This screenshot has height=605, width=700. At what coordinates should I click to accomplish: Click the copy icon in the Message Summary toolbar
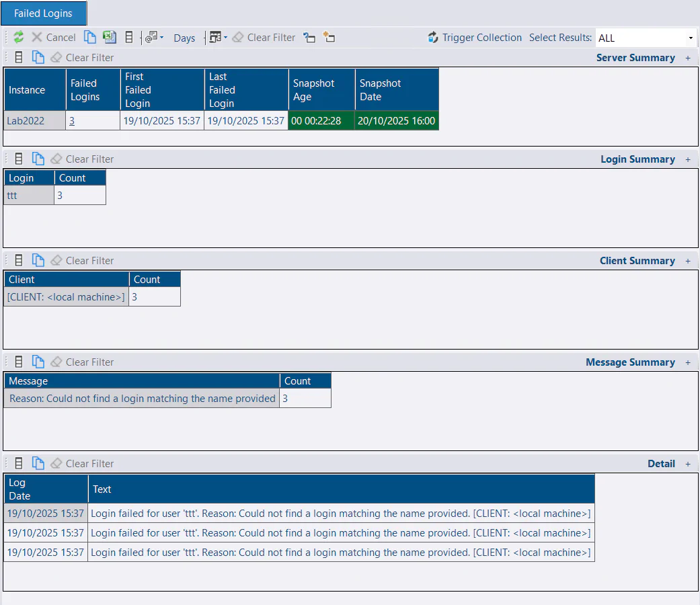(x=37, y=362)
